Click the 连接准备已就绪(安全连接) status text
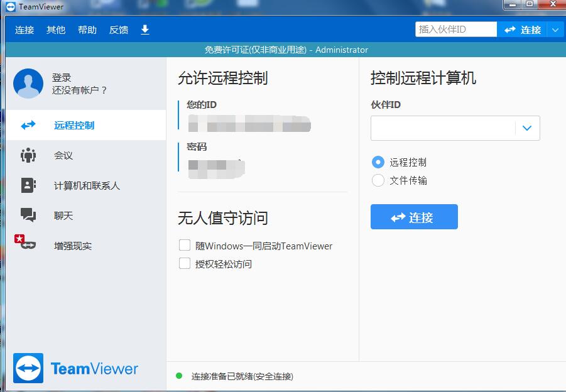 coord(242,376)
